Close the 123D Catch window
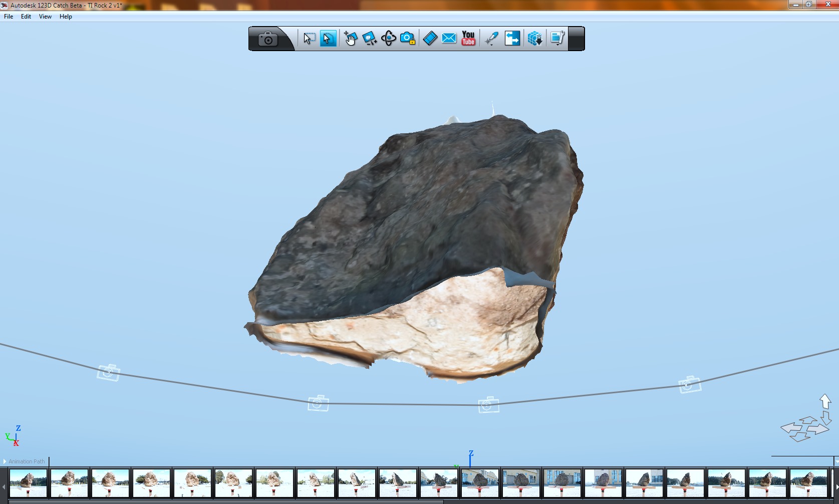The height and width of the screenshot is (504, 839). [827, 5]
